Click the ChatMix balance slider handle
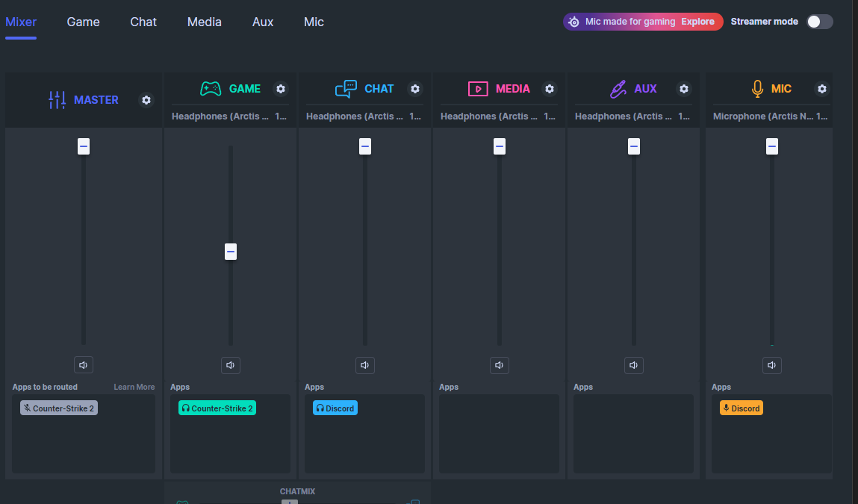The width and height of the screenshot is (858, 504). pos(290,501)
